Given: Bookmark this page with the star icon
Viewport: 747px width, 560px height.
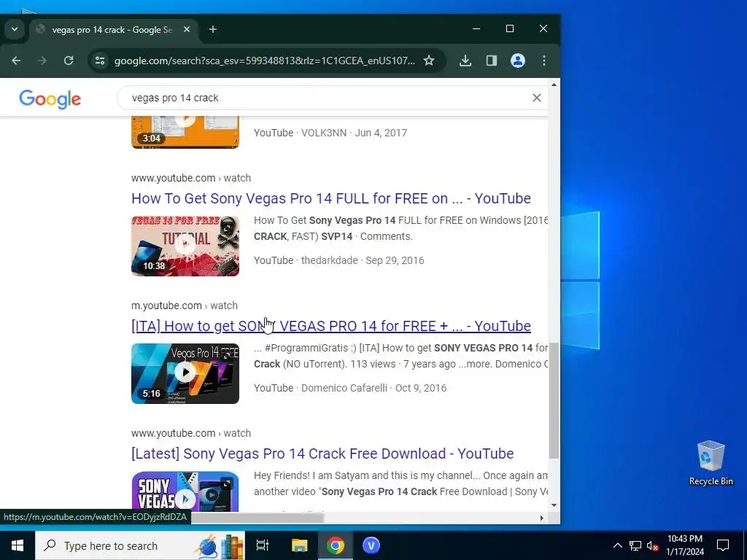Looking at the screenshot, I should (429, 61).
